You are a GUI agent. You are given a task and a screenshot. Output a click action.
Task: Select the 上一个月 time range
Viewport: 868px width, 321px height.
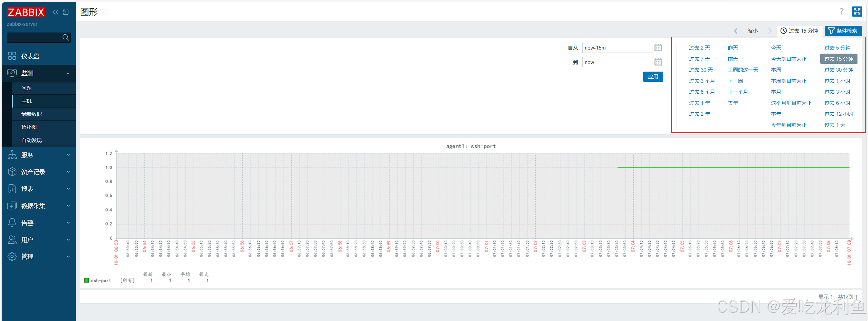(x=738, y=92)
